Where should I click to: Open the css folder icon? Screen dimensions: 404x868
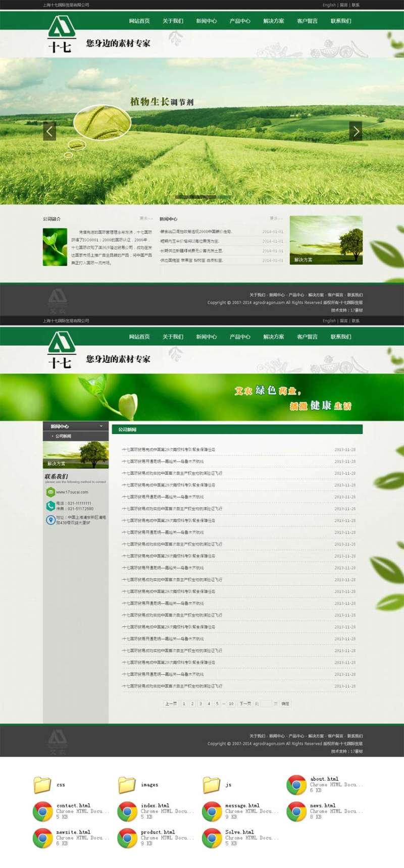pos(42,785)
